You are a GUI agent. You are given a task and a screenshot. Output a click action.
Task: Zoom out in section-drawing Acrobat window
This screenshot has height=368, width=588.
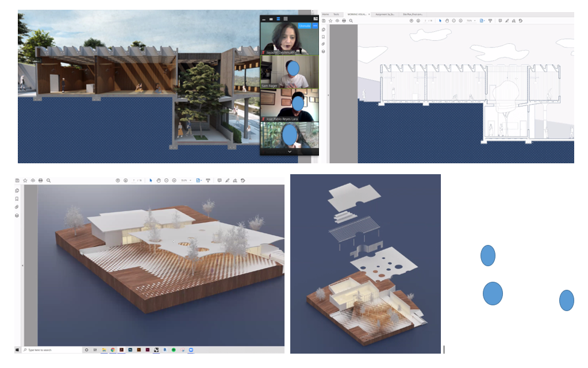coord(454,21)
